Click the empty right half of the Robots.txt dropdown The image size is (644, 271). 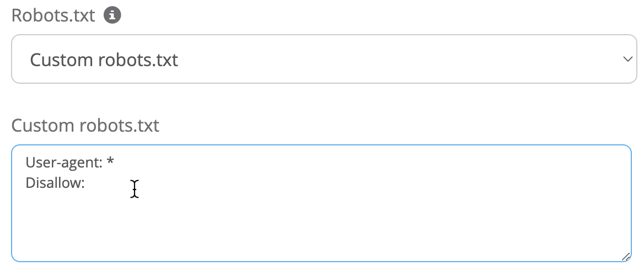469,59
